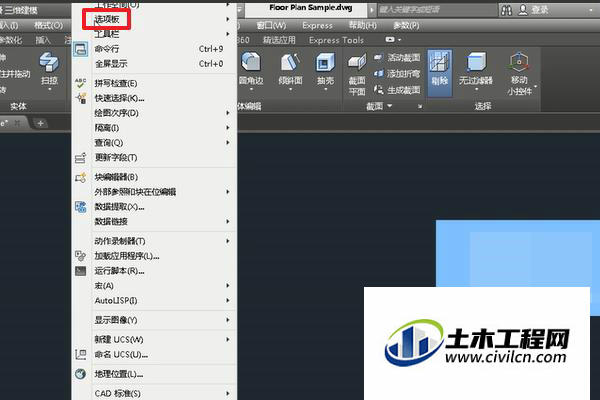
Task: Click 生成截面 generate section button
Action: pos(397,90)
